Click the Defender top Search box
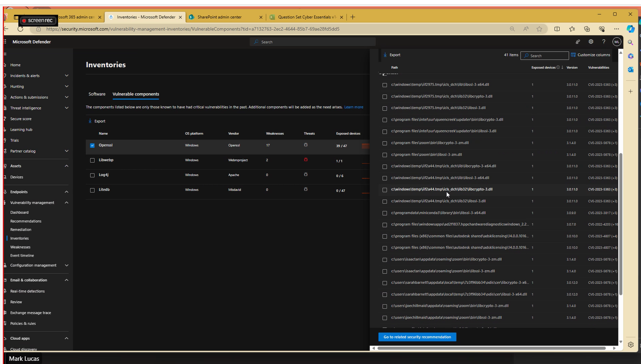Viewport: 641px width, 364px height. 313,42
